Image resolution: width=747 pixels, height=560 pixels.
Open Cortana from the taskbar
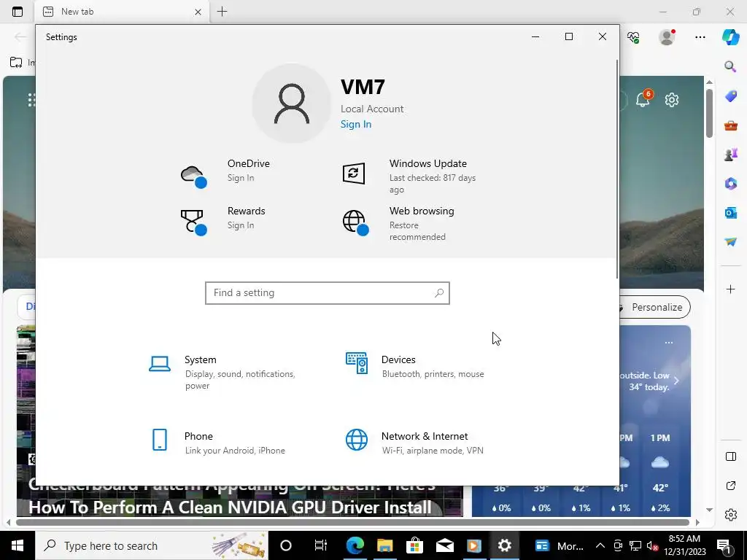[286, 545]
